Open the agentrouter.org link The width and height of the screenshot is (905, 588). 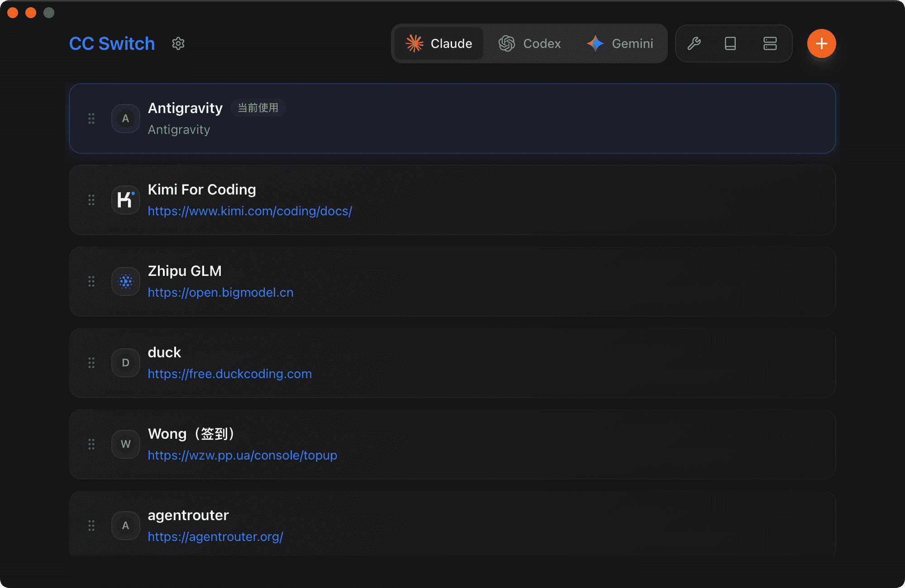click(215, 537)
